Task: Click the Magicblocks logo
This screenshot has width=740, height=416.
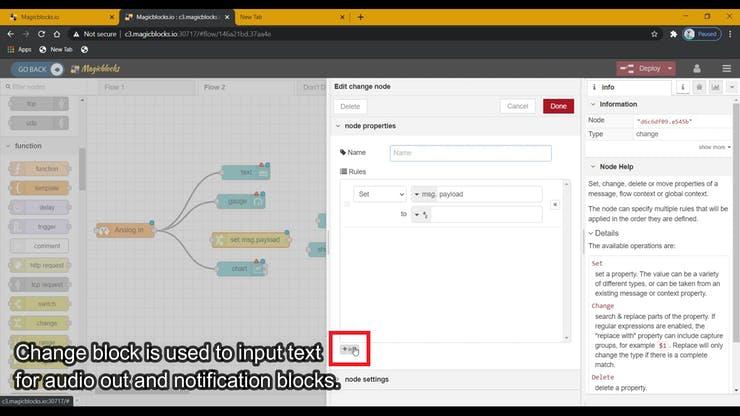Action: pos(95,69)
